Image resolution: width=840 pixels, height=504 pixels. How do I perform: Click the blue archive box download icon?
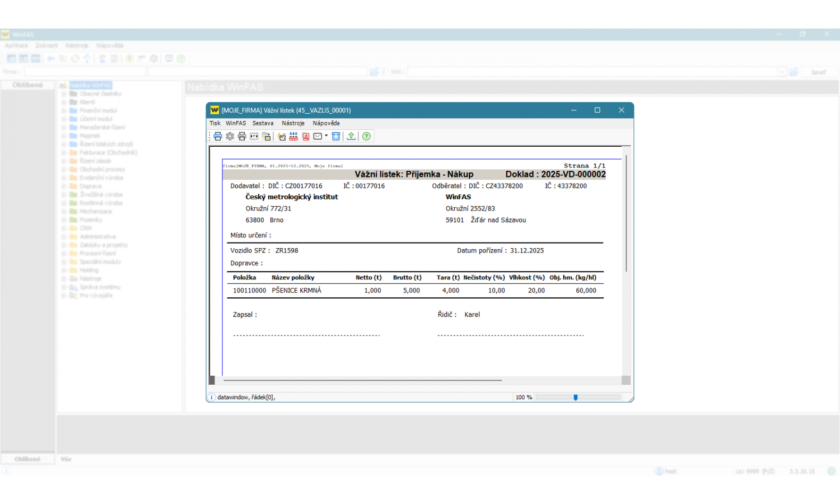336,136
